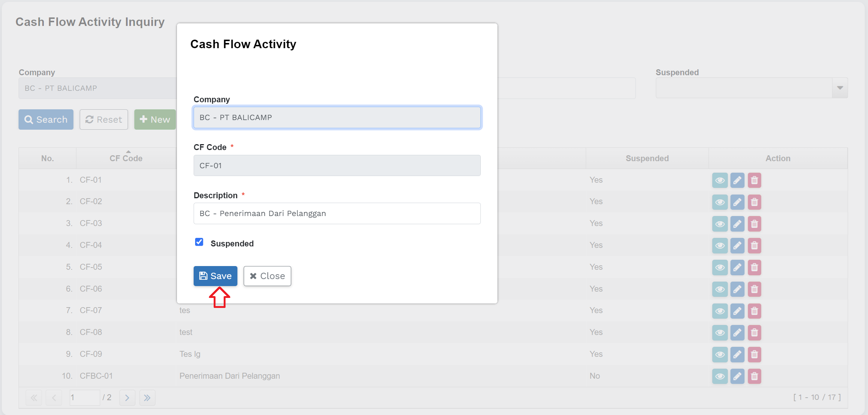Click the Reset button
The height and width of the screenshot is (415, 868).
(104, 119)
